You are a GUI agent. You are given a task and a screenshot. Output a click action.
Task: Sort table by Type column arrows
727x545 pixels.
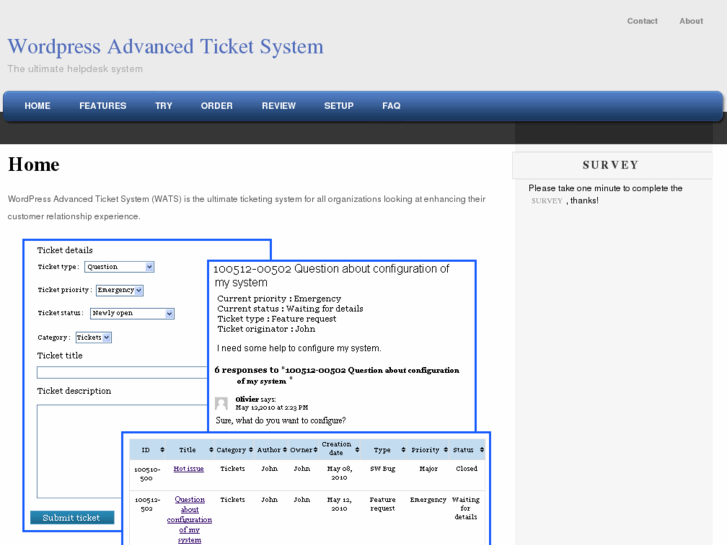(403, 450)
